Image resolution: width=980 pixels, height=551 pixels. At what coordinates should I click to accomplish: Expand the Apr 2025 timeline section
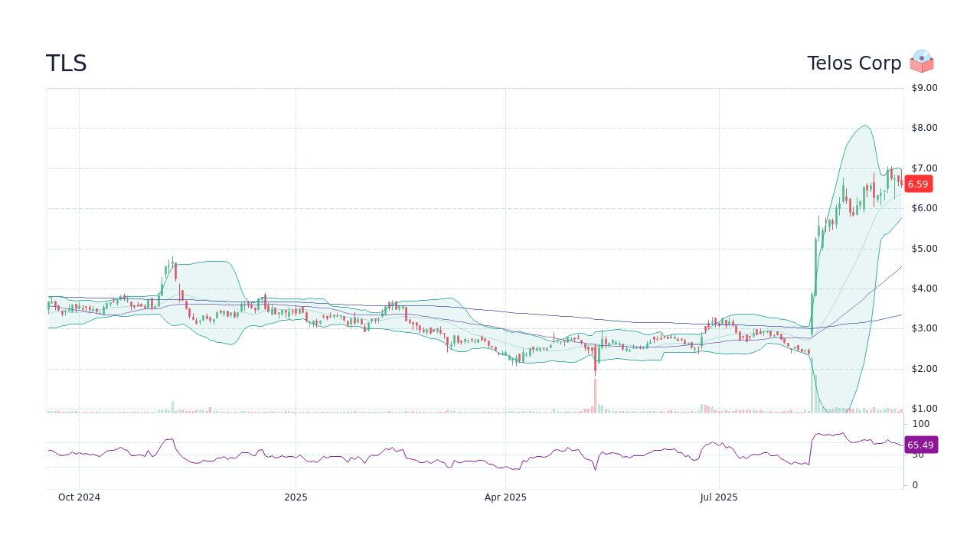(x=505, y=497)
